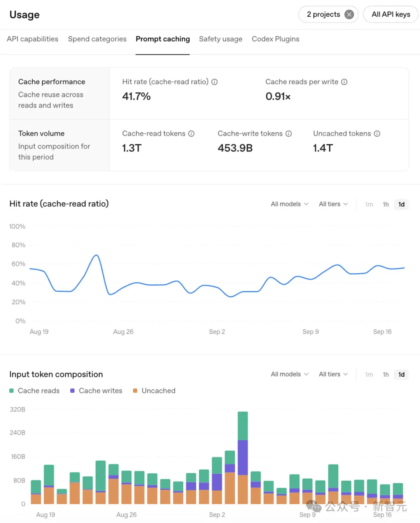Viewport: 420px width, 523px height.
Task: Select the Prompt caching tab
Action: pyautogui.click(x=163, y=39)
